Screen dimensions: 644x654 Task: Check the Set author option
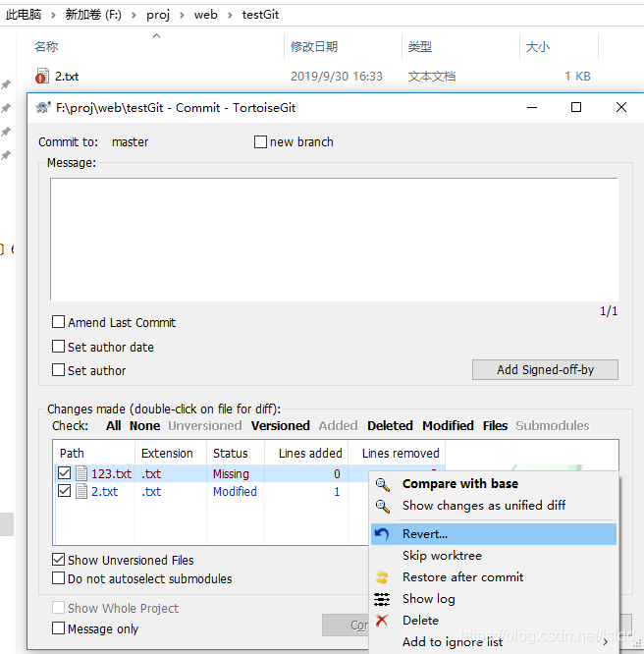[x=58, y=370]
